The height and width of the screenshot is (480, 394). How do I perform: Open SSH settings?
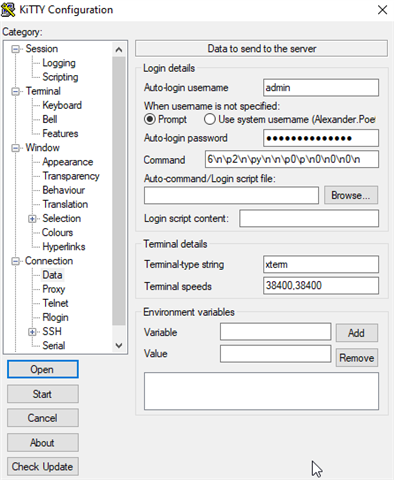coord(52,332)
